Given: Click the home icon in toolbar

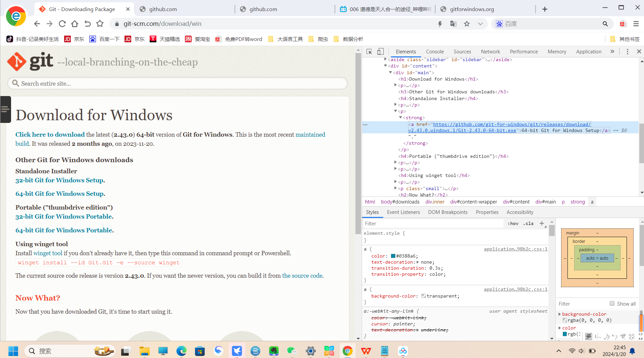Looking at the screenshot, I should pos(75,24).
